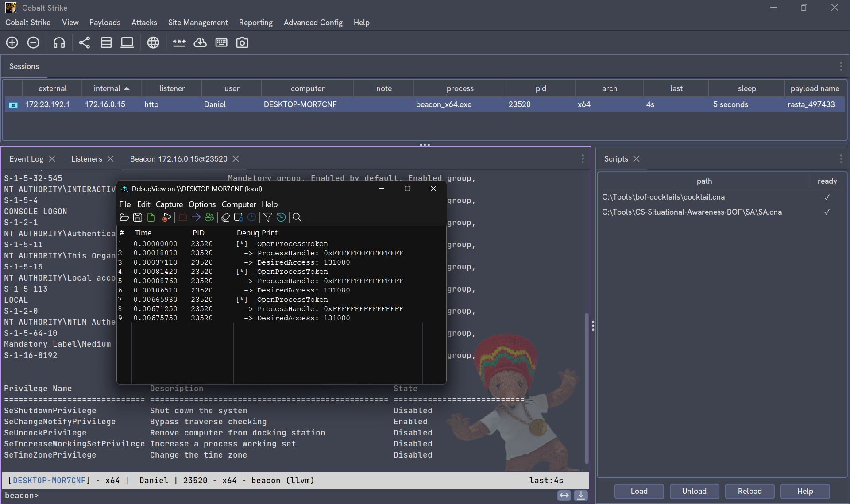Image resolution: width=850 pixels, height=504 pixels.
Task: Close the Event Log tab
Action: pos(52,159)
